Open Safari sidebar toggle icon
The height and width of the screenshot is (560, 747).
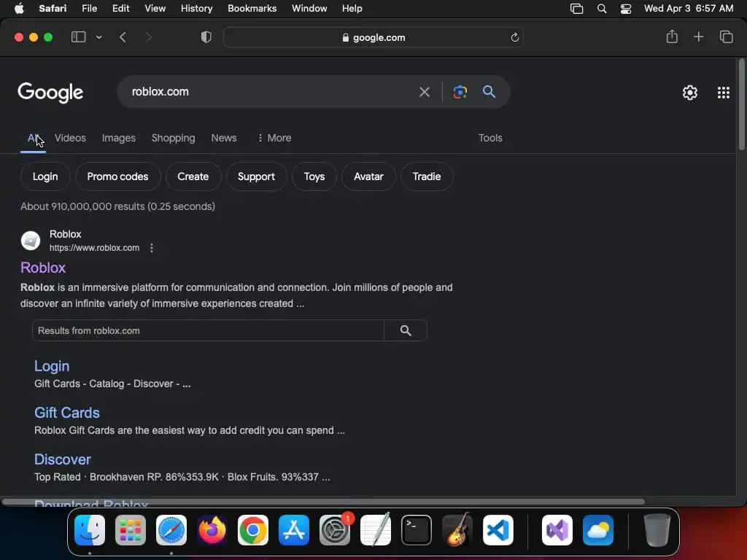point(78,37)
